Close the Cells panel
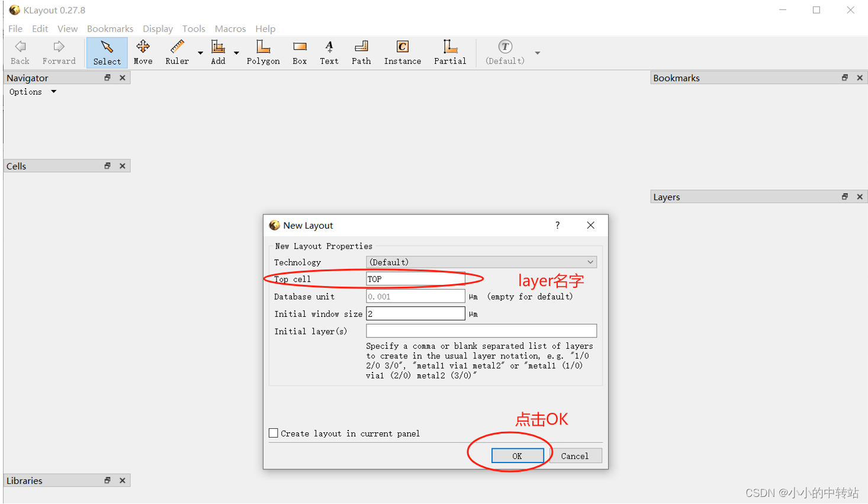 point(123,166)
